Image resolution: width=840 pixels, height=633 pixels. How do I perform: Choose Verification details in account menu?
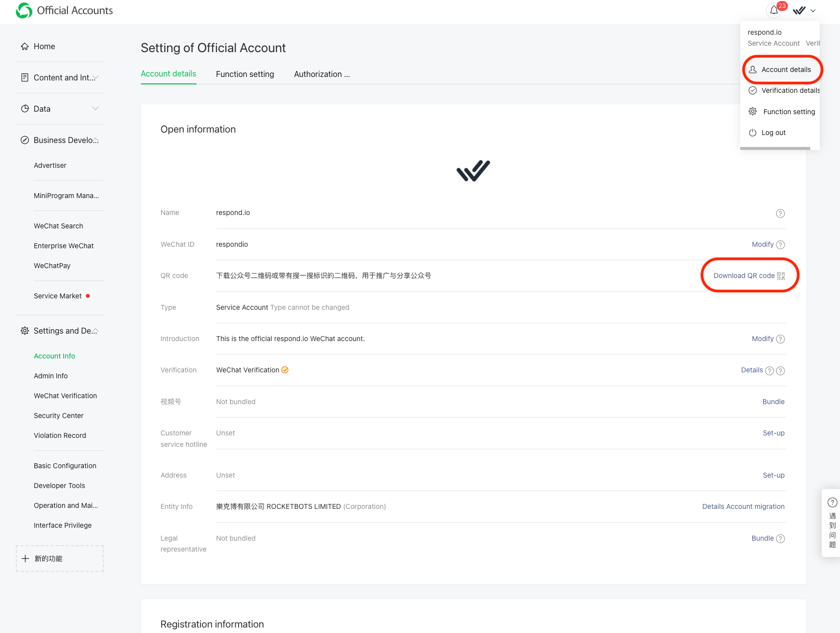click(790, 90)
